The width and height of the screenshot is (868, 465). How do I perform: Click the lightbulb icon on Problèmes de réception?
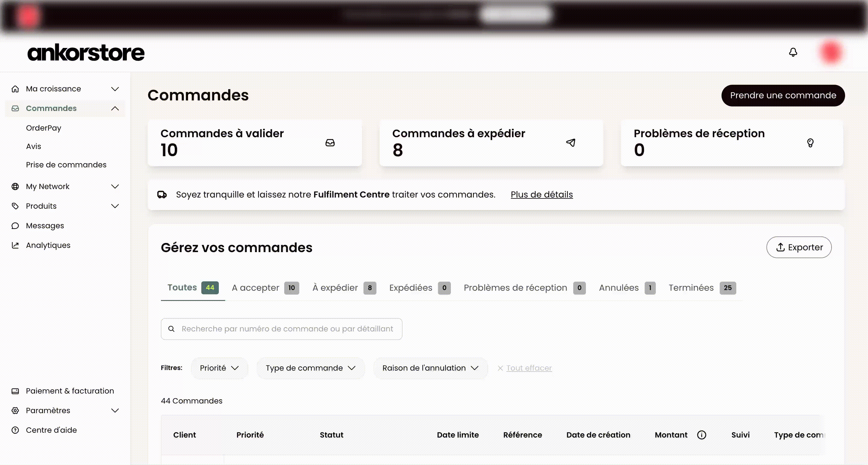(x=810, y=143)
